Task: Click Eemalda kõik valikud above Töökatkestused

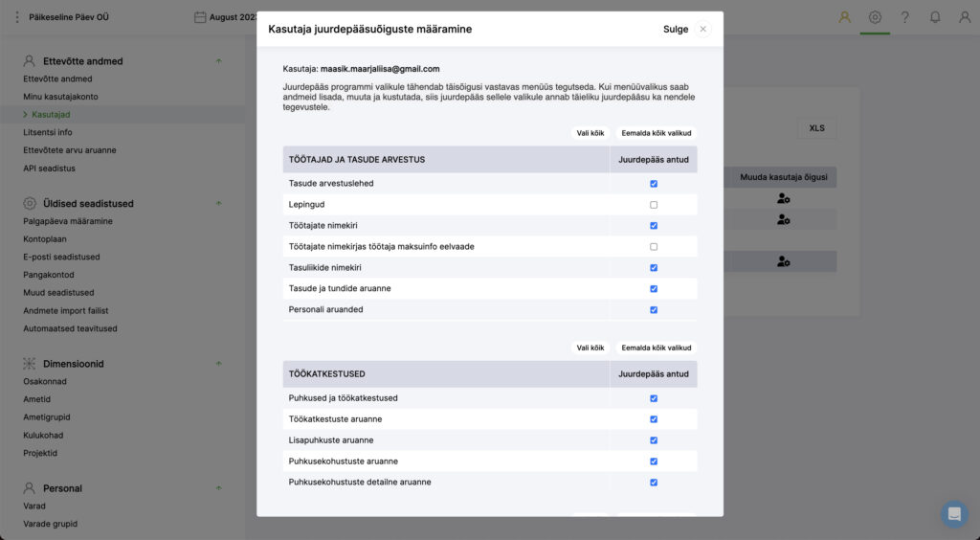Action: (x=657, y=348)
